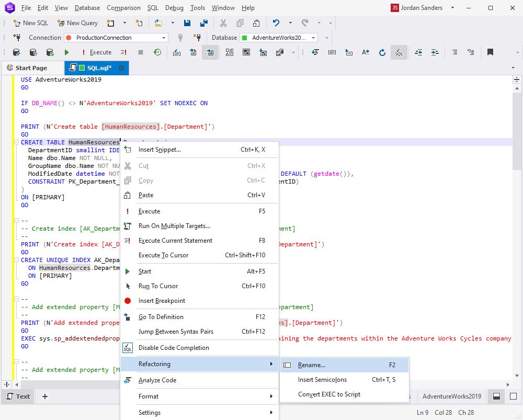The width and height of the screenshot is (523, 420).
Task: Click the Save icon in toolbar
Action: tap(187, 23)
